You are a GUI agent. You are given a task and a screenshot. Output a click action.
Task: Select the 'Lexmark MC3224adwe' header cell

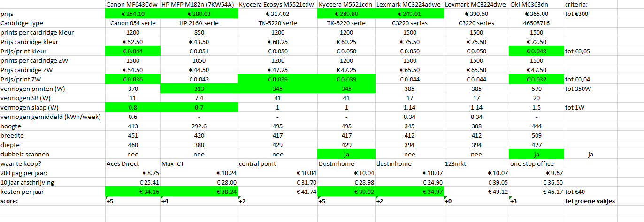pos(409,5)
